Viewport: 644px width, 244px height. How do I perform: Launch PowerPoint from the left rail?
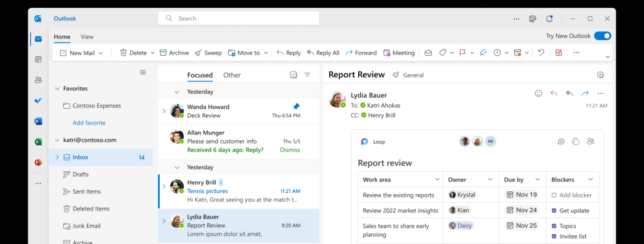coord(38,163)
